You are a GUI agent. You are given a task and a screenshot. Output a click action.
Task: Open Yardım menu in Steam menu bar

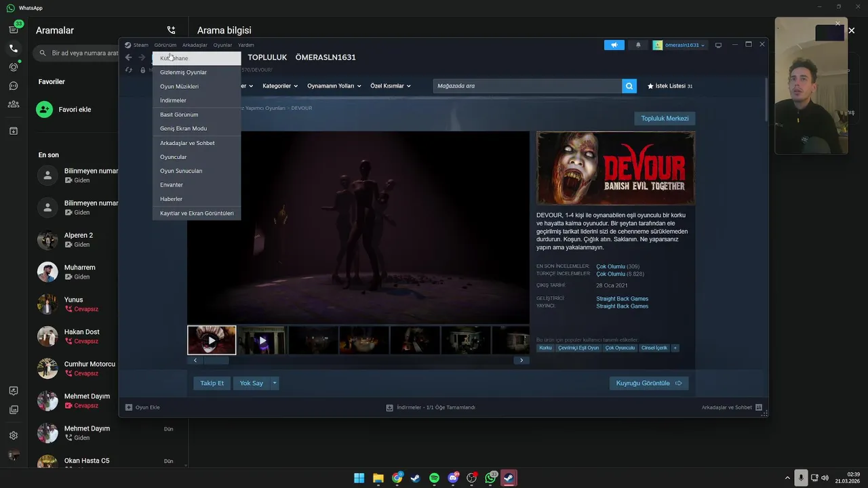246,45
